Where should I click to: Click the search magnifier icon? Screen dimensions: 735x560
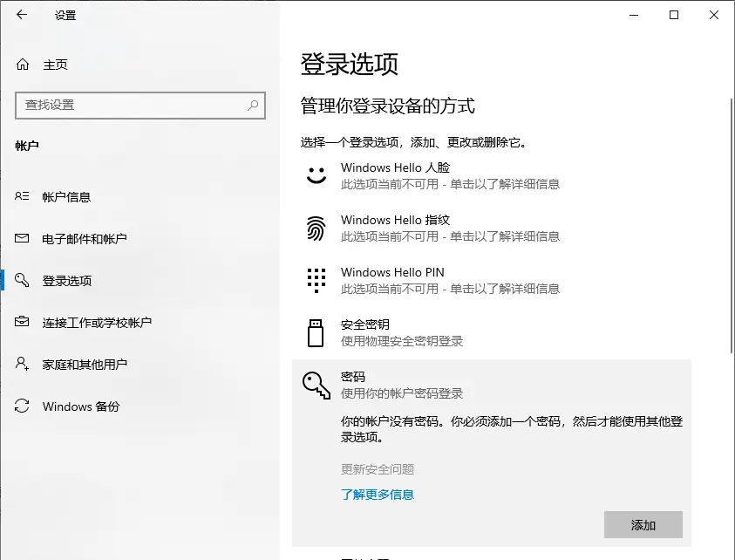253,105
